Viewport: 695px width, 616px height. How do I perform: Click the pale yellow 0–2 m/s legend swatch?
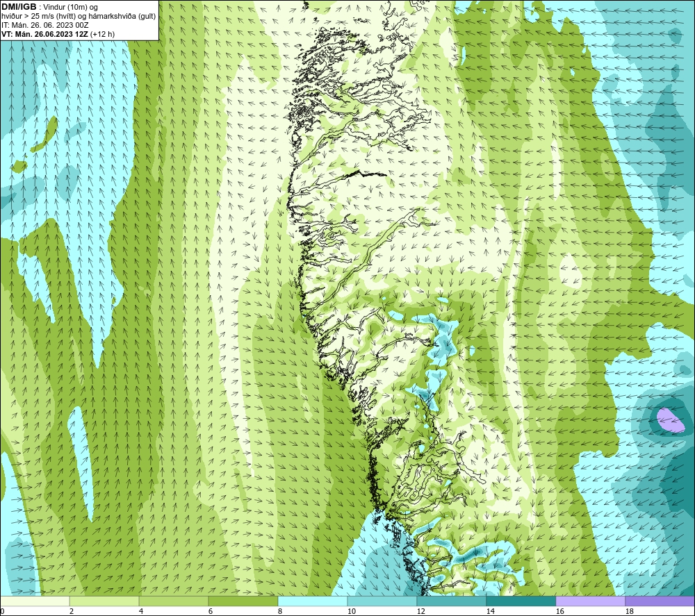point(35,601)
